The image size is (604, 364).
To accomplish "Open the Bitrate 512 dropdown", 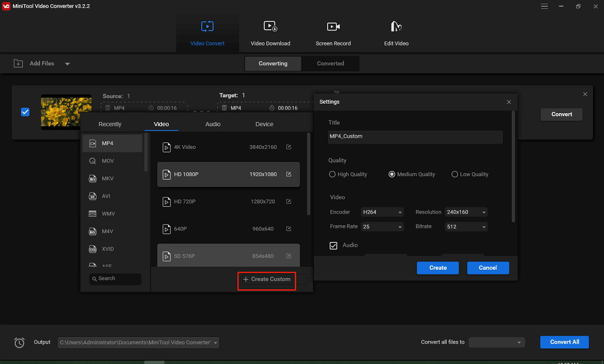I will (x=466, y=227).
